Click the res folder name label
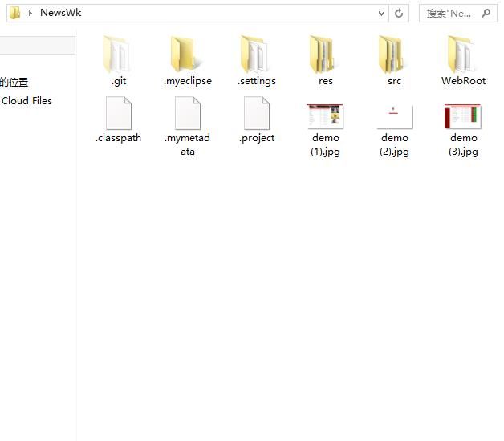 click(326, 81)
